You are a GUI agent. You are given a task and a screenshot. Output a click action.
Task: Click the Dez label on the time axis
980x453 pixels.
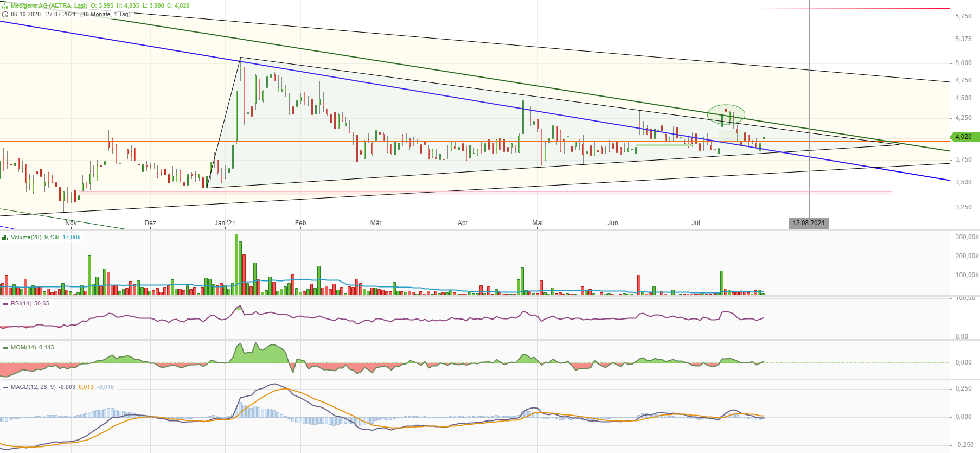[x=150, y=223]
